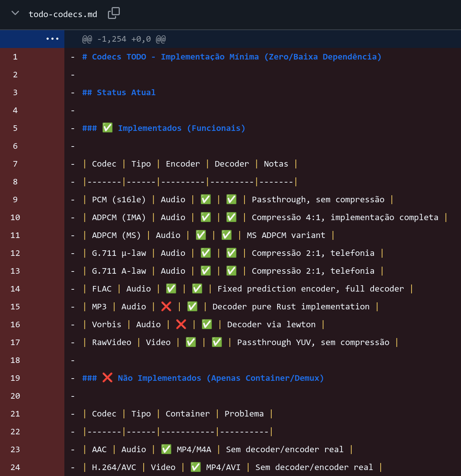Click the '## Status Atual' heading line
Screen dimensions: 461x476
pos(119,93)
